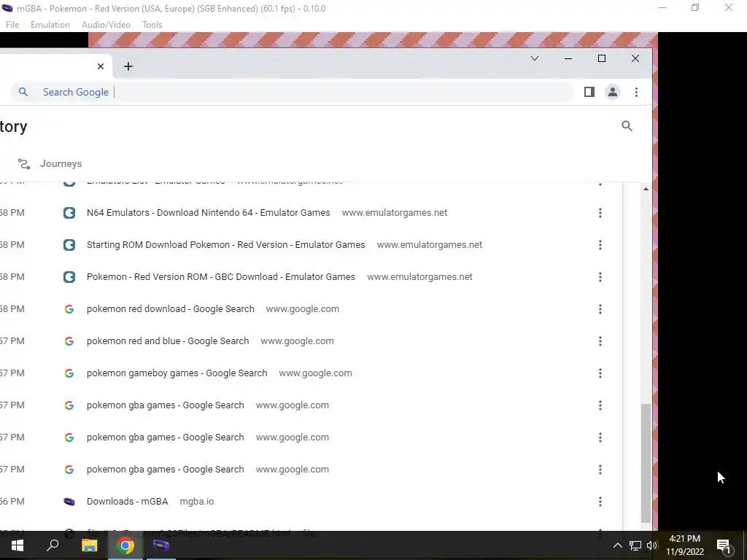Open the Windows Start menu
Image resolution: width=747 pixels, height=560 pixels.
pyautogui.click(x=18, y=545)
